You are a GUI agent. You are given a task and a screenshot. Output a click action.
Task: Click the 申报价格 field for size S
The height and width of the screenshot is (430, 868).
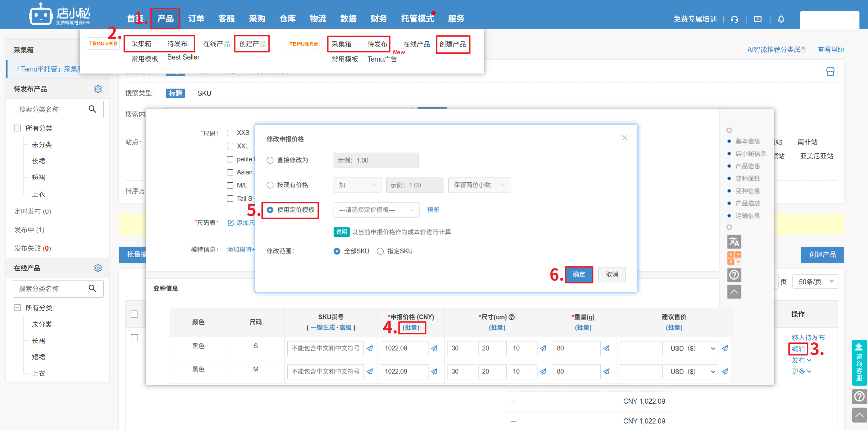(x=404, y=348)
